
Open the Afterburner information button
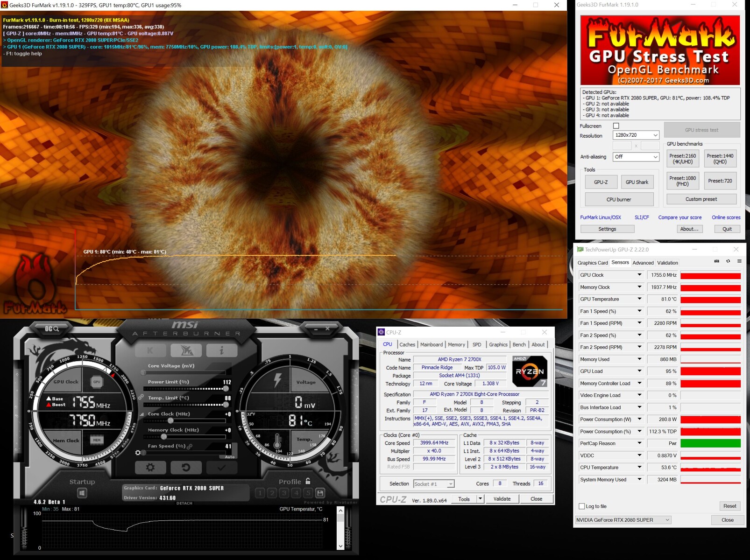click(222, 350)
